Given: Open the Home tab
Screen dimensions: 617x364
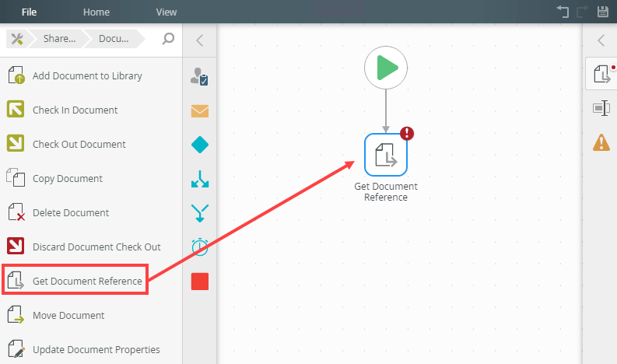Looking at the screenshot, I should pyautogui.click(x=96, y=12).
